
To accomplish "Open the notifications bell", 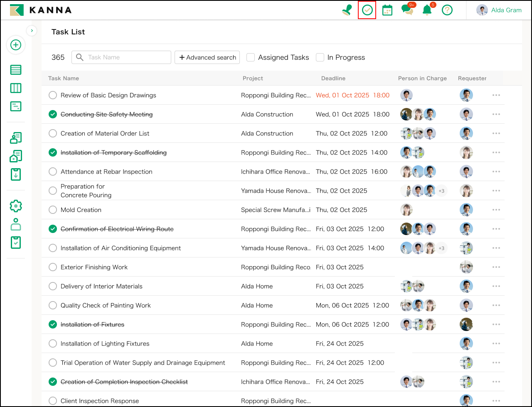I will (x=427, y=10).
